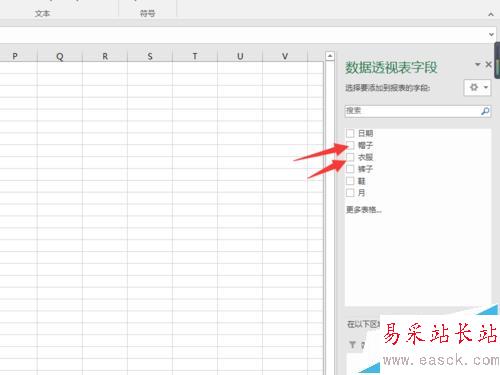Select column R header
Viewport: 500px width, 375px height.
[105, 56]
